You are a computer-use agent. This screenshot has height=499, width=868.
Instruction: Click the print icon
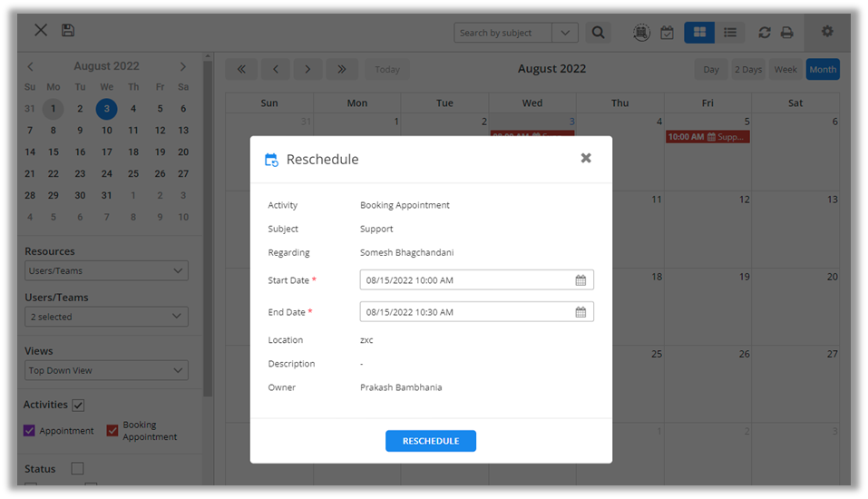(786, 33)
